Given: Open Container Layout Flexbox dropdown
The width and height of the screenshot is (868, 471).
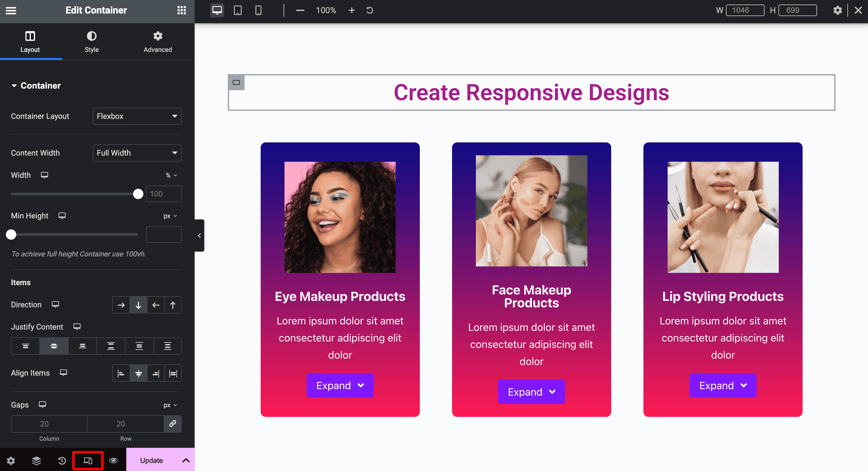Looking at the screenshot, I should [137, 116].
